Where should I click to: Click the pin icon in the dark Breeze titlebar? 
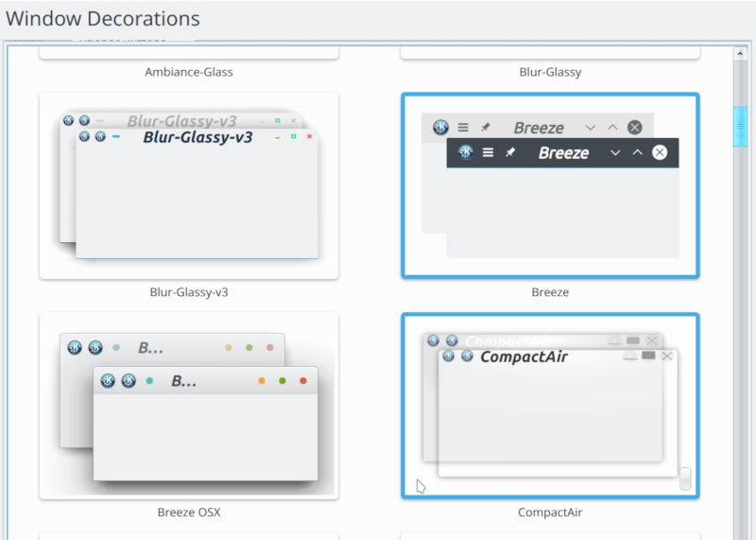(x=510, y=152)
